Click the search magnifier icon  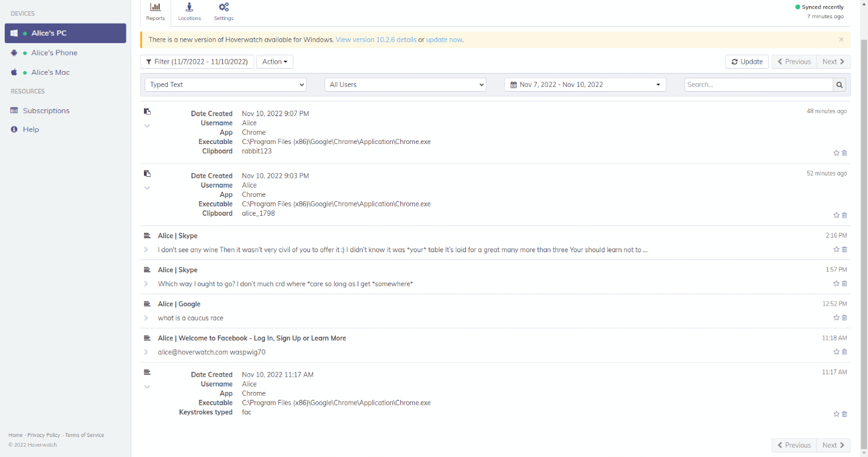coord(839,84)
